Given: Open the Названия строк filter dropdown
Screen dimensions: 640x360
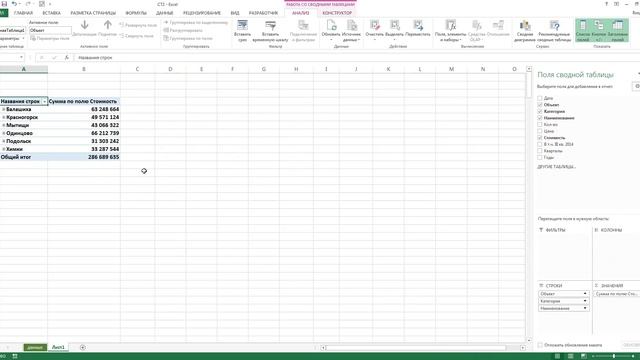Looking at the screenshot, I should click(x=44, y=101).
